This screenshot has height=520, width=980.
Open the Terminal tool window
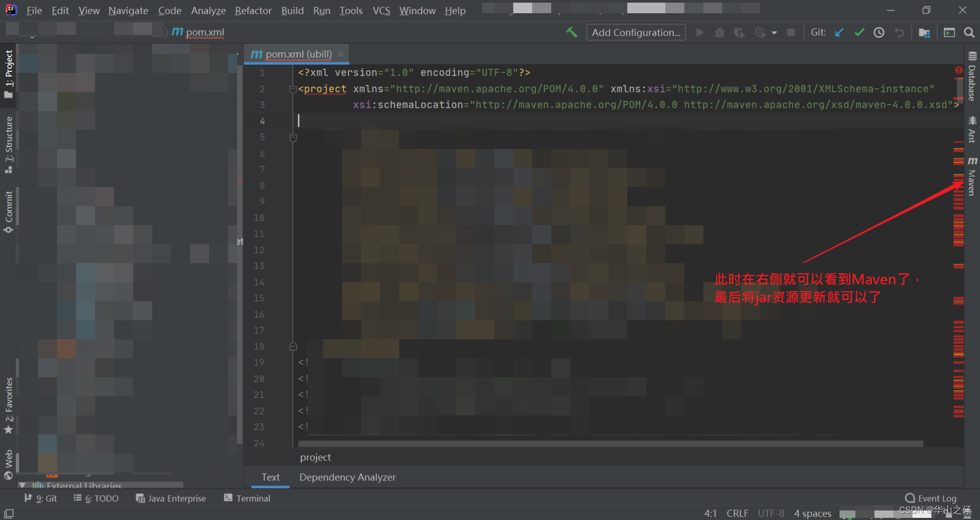(x=247, y=498)
